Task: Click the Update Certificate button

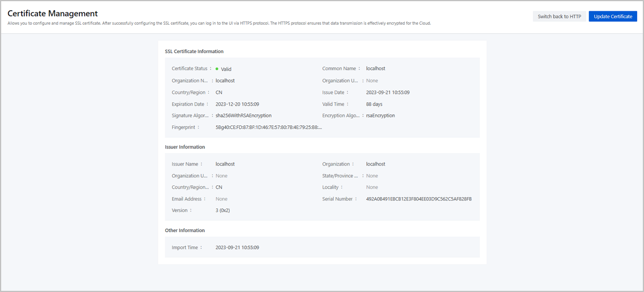Action: pyautogui.click(x=613, y=17)
